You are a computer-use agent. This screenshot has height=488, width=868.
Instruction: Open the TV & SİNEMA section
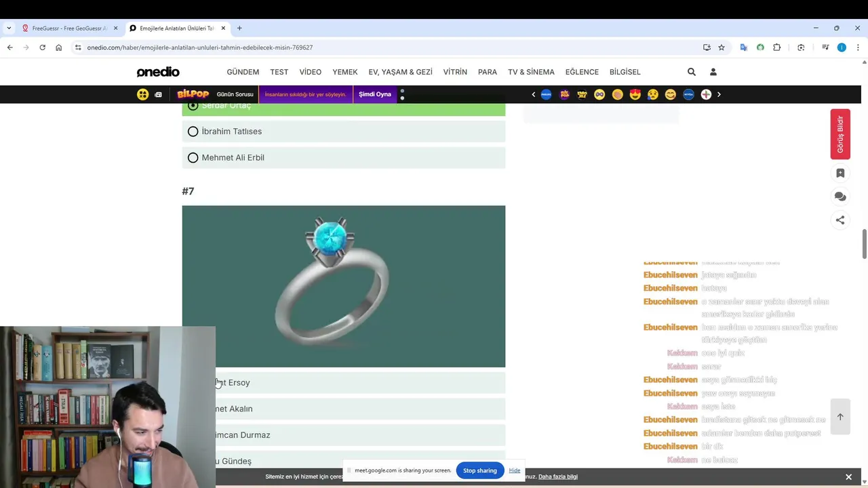(x=531, y=72)
